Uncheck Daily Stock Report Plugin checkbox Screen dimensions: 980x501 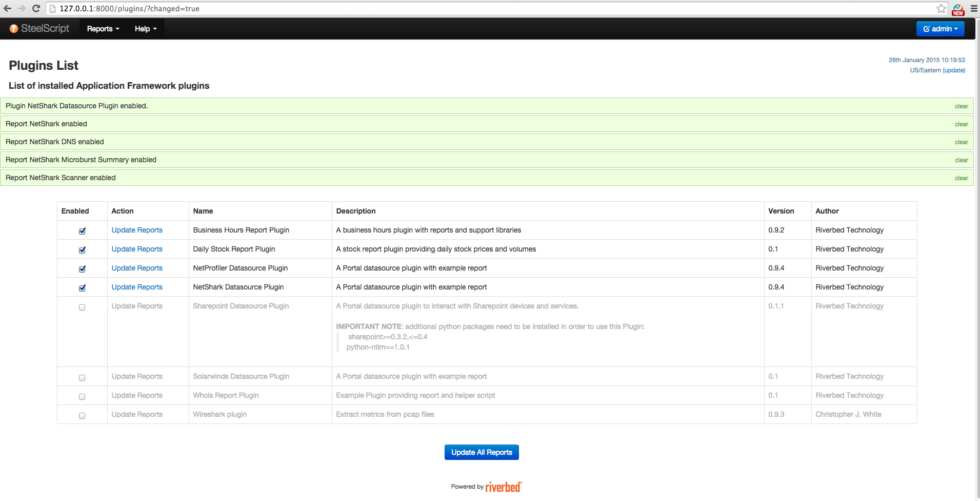(82, 250)
